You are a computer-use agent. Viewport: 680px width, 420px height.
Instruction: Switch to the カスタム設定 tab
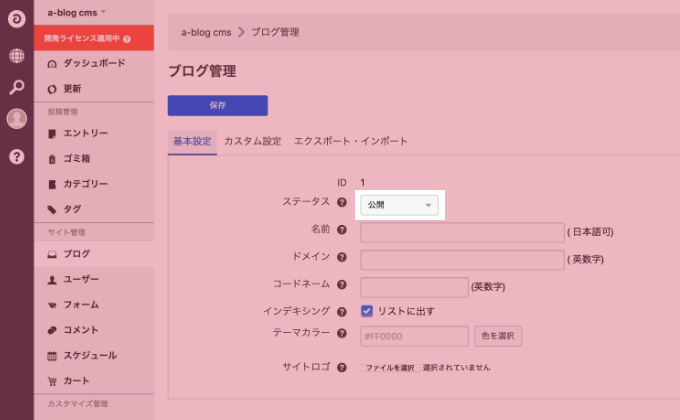coord(252,141)
